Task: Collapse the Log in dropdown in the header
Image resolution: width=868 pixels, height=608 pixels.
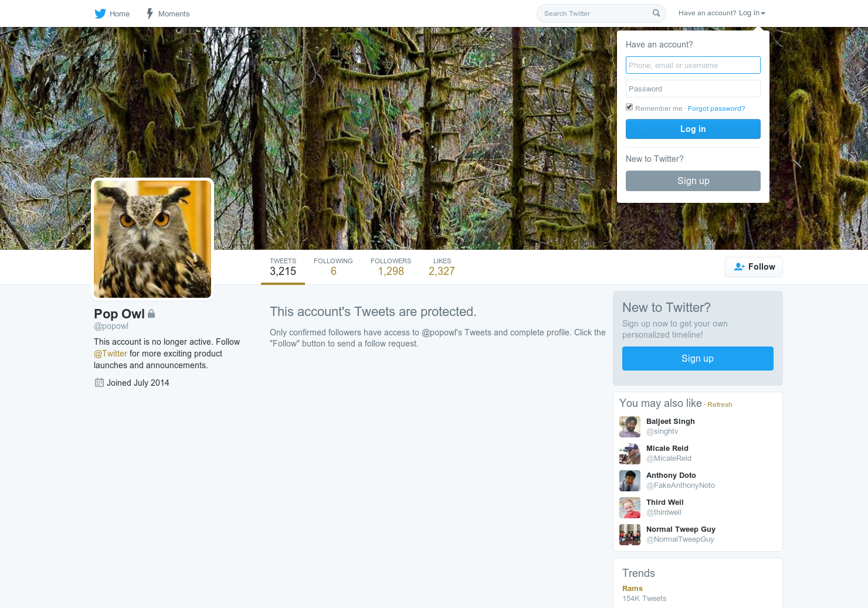Action: [x=722, y=13]
